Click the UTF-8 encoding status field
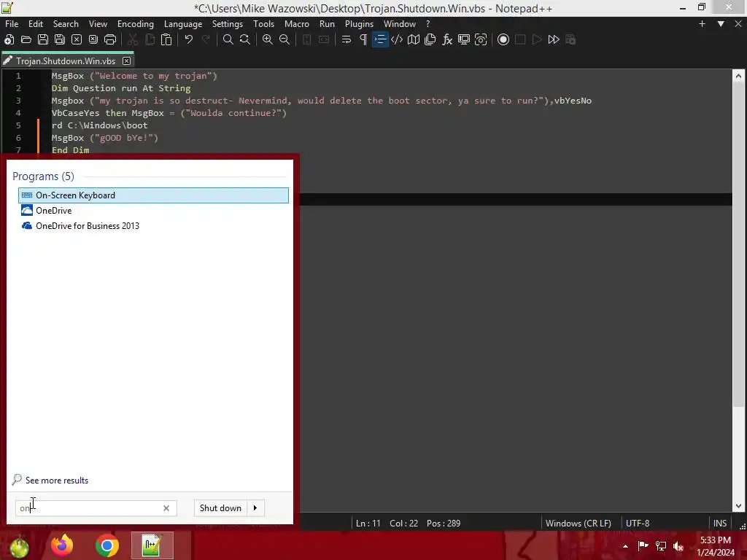Image resolution: width=747 pixels, height=560 pixels. coord(638,523)
